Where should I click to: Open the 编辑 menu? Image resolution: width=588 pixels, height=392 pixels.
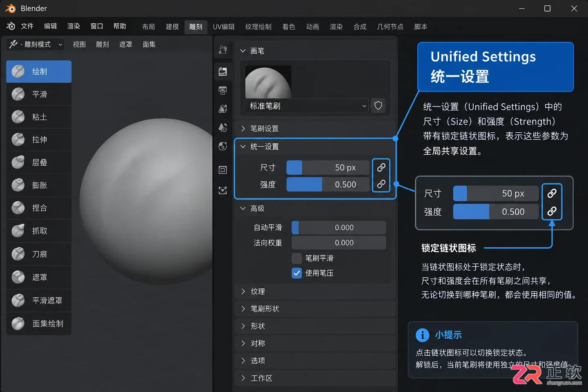51,26
